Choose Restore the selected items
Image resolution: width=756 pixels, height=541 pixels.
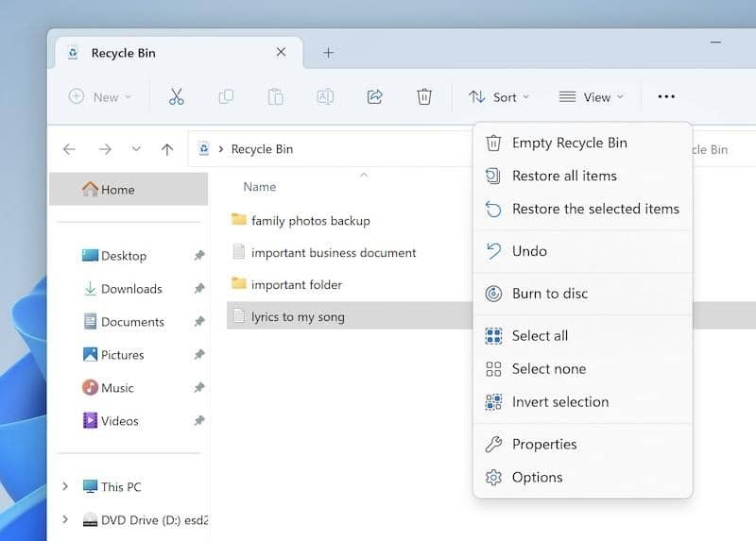(x=583, y=209)
